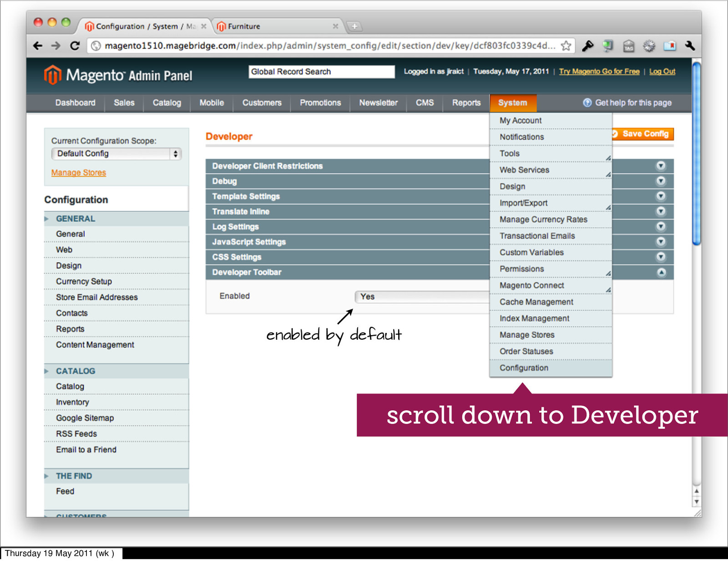Select Transactional Emails
Screen dimensions: 728x561
551,236
